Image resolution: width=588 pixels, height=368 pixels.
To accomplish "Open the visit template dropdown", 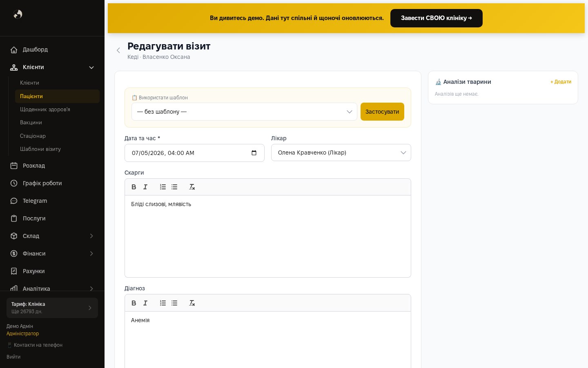I will coord(244,112).
